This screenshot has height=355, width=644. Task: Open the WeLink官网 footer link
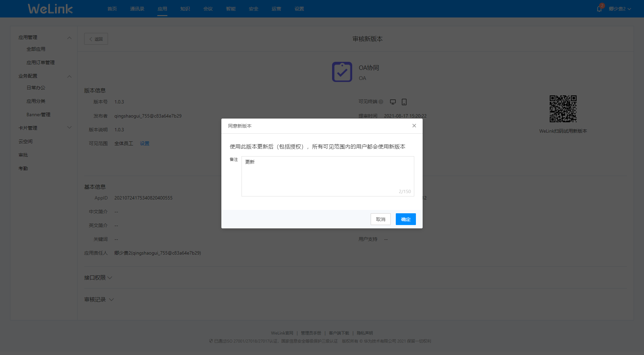point(282,333)
